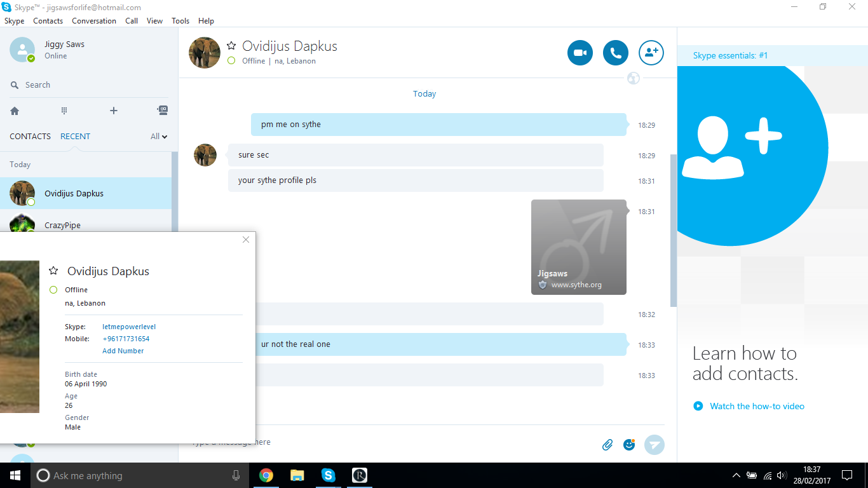Open the emoticon picker
Image resolution: width=868 pixels, height=488 pixels.
coord(629,444)
